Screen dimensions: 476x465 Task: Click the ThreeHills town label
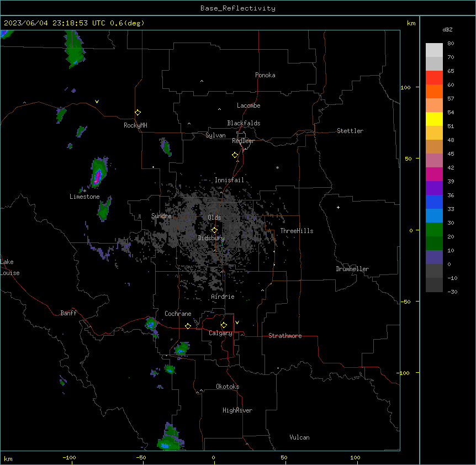(297, 231)
